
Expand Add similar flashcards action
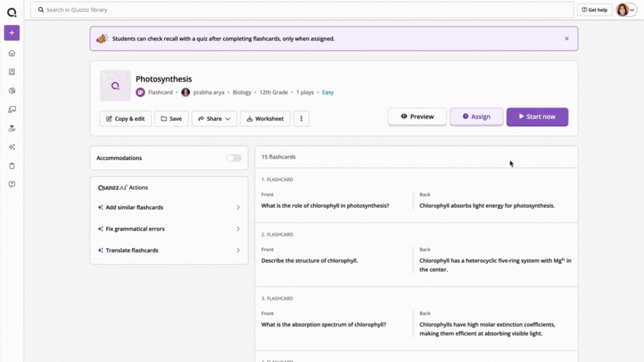pyautogui.click(x=169, y=208)
